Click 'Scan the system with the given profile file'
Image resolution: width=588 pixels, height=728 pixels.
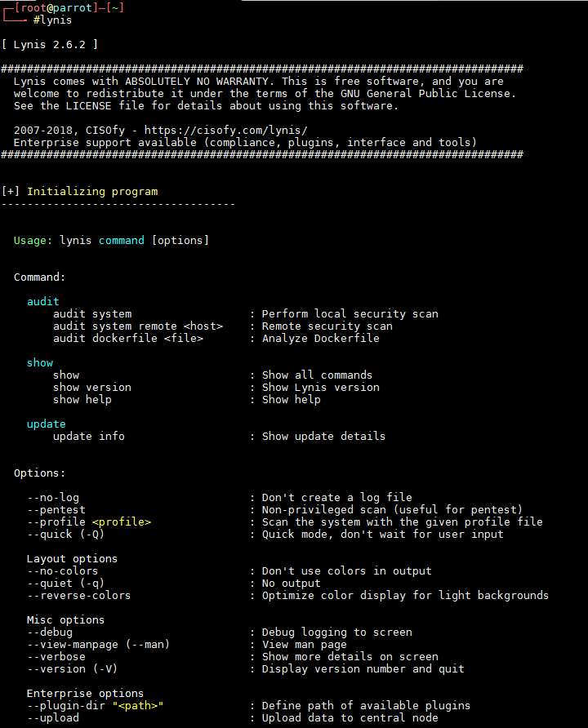coord(403,522)
